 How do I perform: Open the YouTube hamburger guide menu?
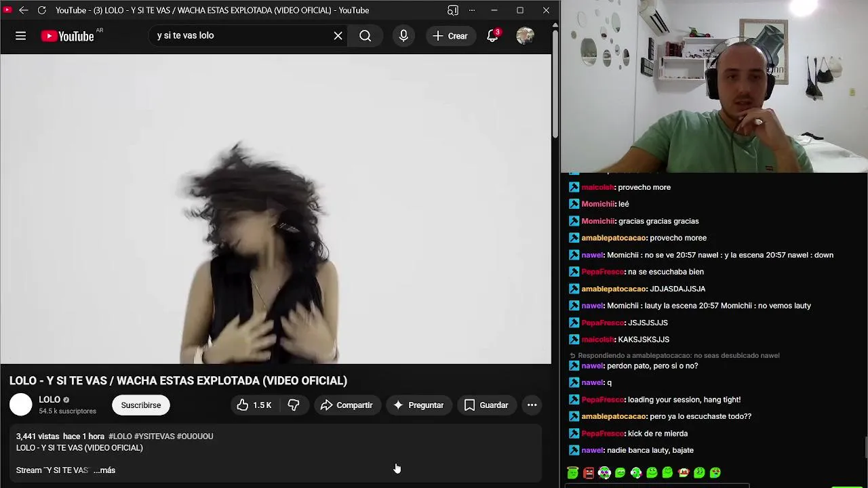pyautogui.click(x=20, y=36)
